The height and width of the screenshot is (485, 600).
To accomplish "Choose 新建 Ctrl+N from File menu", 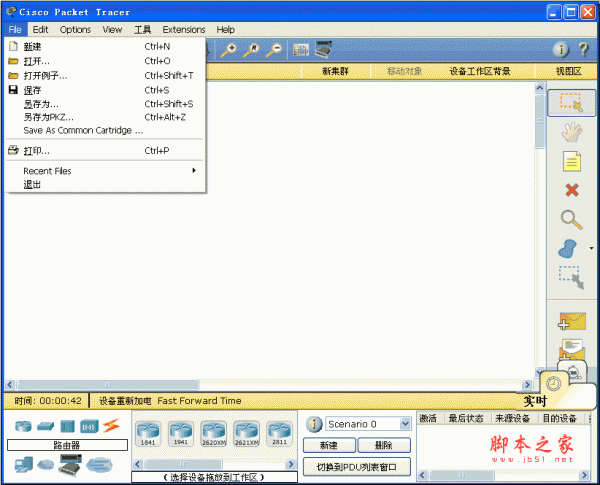I will tap(105, 46).
